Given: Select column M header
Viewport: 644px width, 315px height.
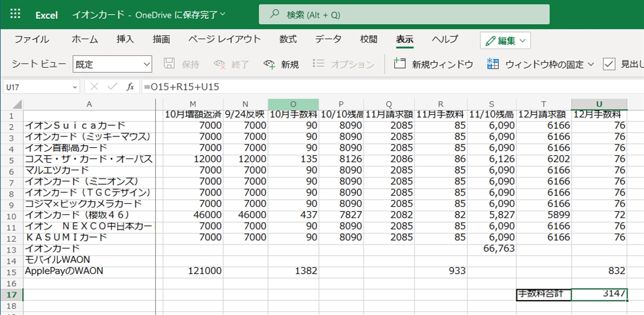Looking at the screenshot, I should (193, 104).
